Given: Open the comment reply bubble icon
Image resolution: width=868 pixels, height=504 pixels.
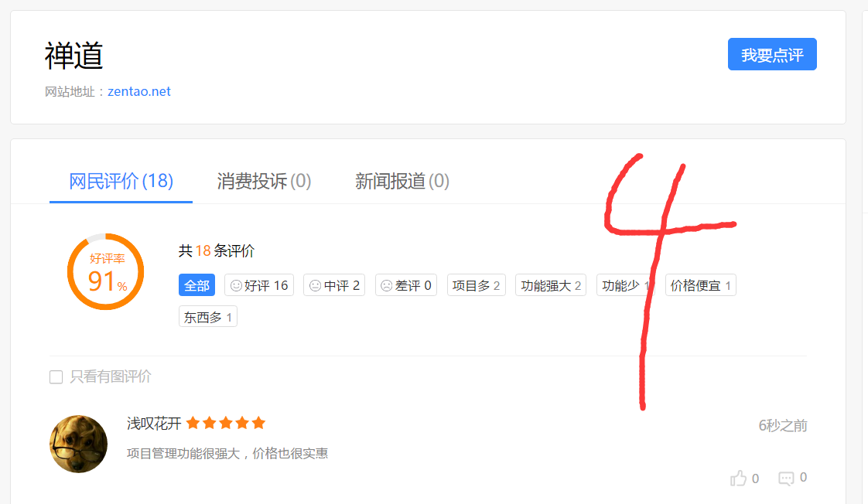Looking at the screenshot, I should tap(786, 478).
